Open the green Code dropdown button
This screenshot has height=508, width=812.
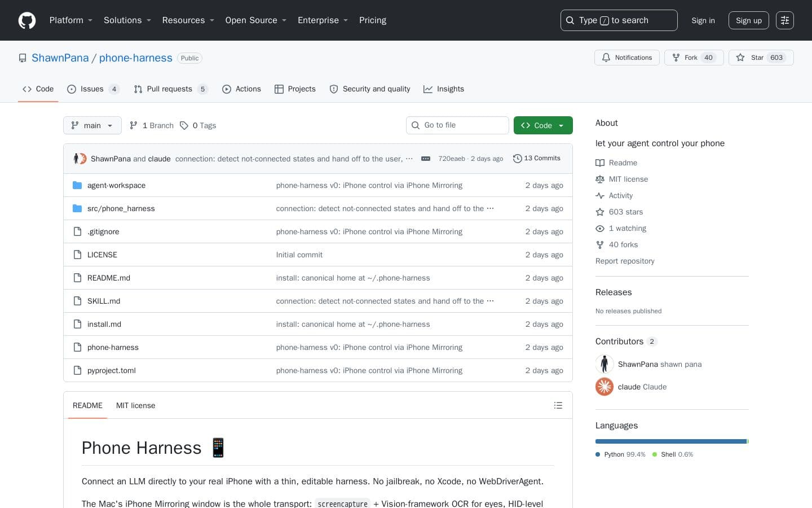[x=543, y=125]
